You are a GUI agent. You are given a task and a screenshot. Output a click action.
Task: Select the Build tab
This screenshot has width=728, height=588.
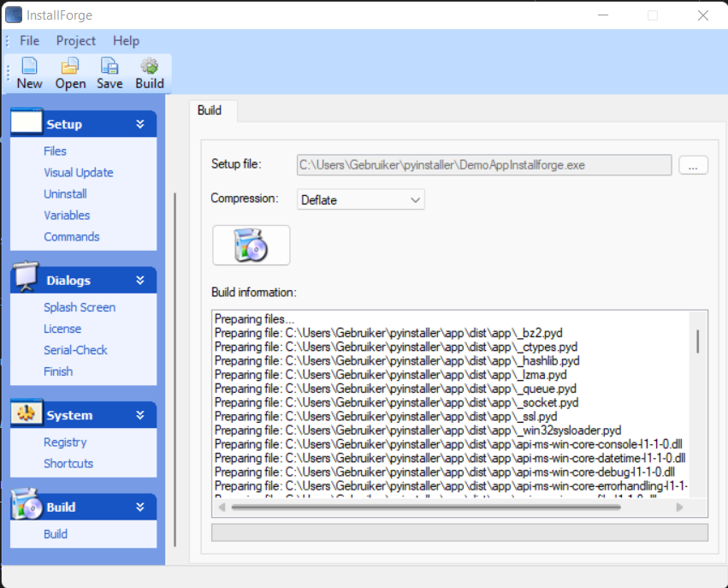click(x=210, y=110)
